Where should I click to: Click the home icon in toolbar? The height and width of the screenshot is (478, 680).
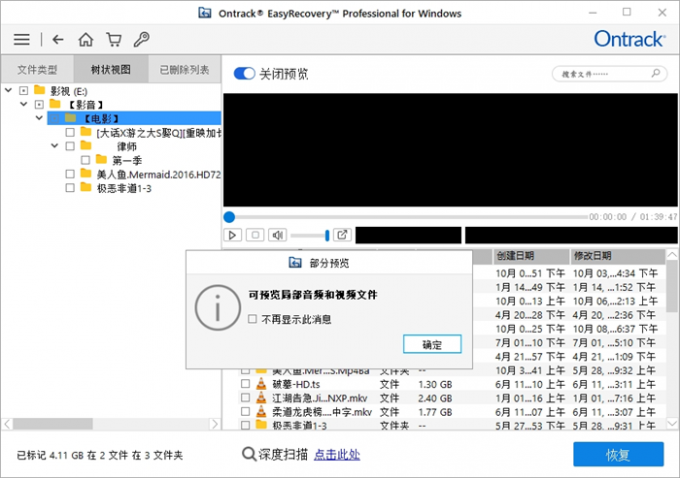click(x=86, y=40)
